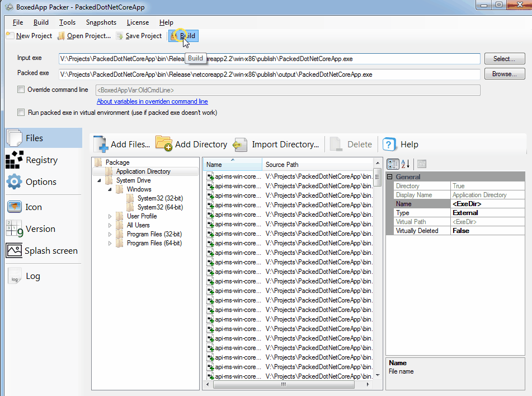This screenshot has width=532, height=396.
Task: Open Help in the files toolbar
Action: (x=401, y=145)
